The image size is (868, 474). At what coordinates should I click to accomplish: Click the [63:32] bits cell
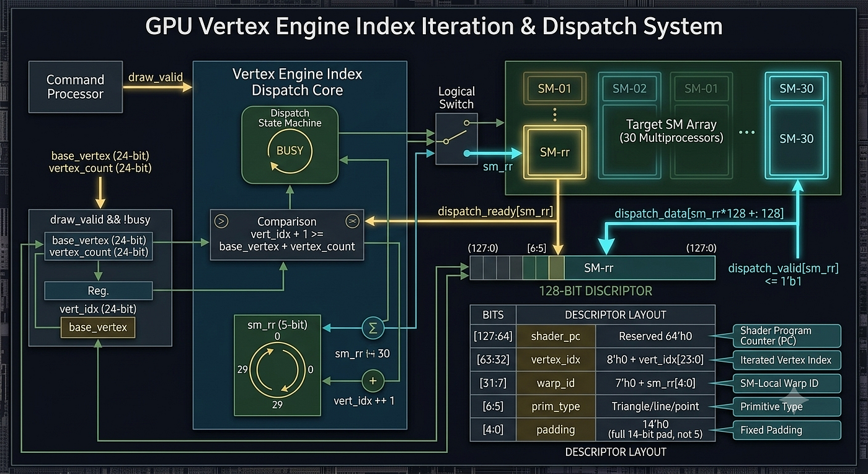(x=493, y=359)
